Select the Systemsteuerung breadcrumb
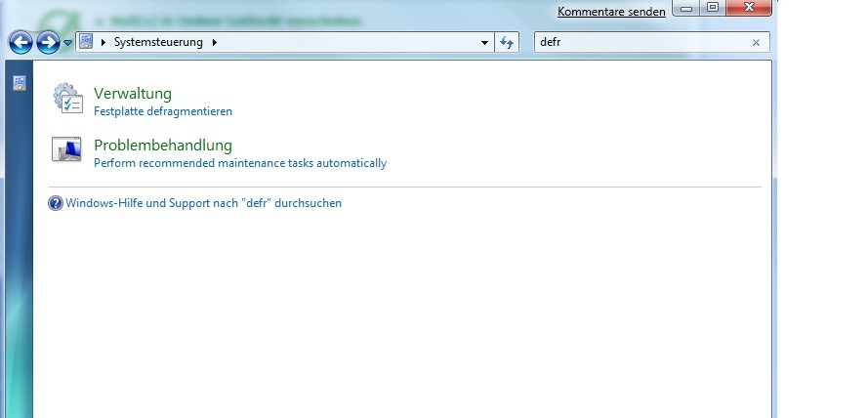868x418 pixels. [158, 42]
